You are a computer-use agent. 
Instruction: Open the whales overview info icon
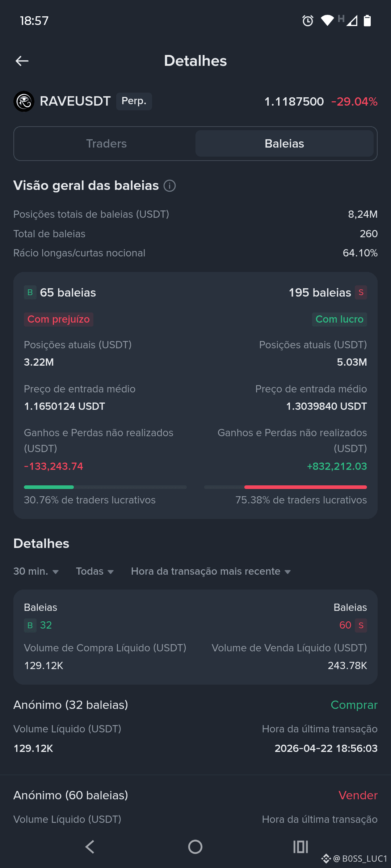[x=169, y=186]
